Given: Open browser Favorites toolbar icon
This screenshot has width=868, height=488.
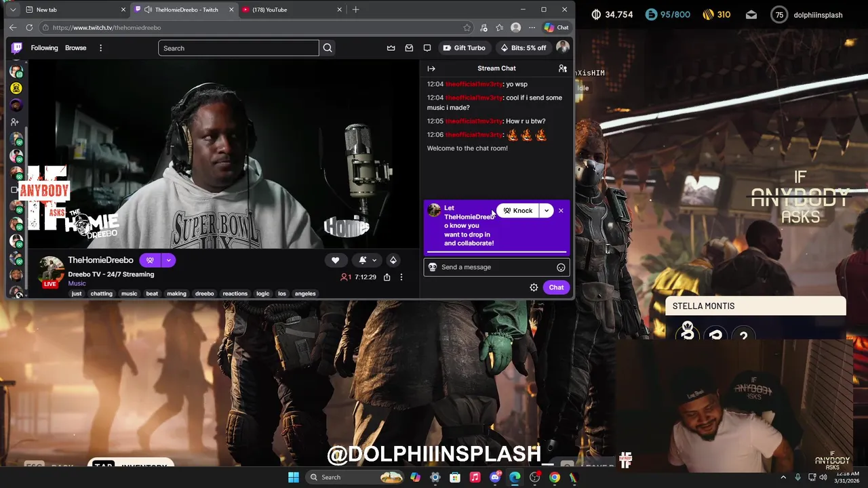Looking at the screenshot, I should click(500, 28).
